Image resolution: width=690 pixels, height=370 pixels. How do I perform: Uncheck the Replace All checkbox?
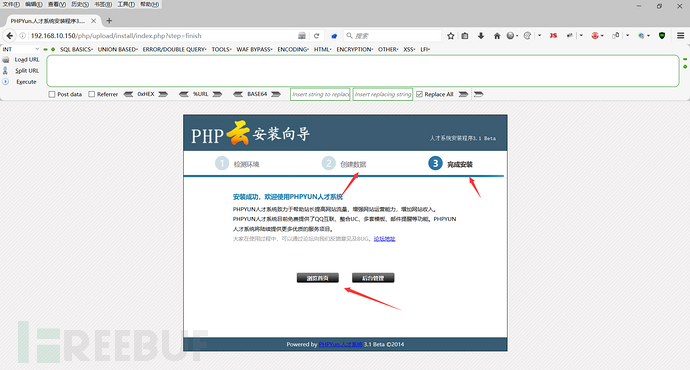(419, 94)
